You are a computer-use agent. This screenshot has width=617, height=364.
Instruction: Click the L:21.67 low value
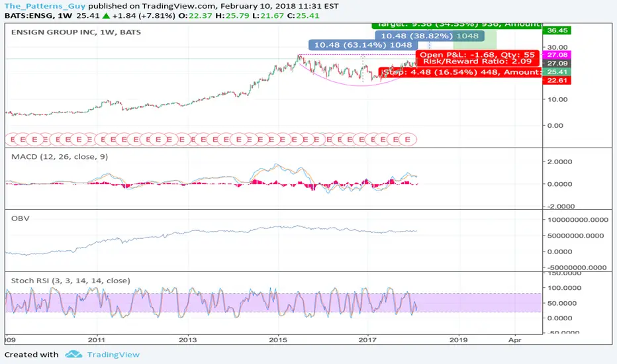click(268, 16)
